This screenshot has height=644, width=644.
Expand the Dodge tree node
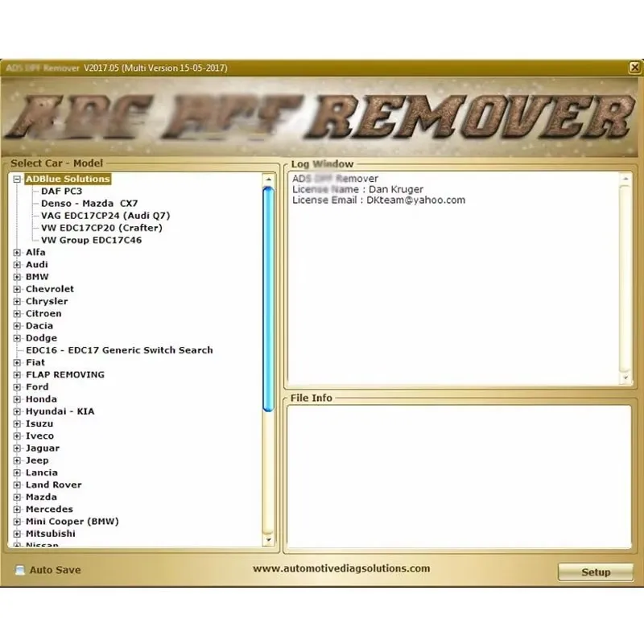[17, 338]
